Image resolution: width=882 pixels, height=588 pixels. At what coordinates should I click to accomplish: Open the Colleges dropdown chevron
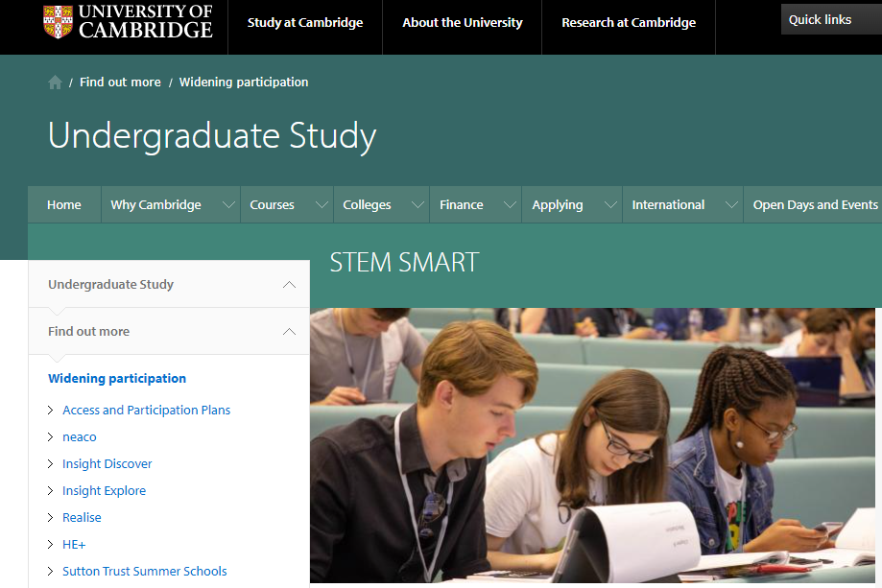(417, 205)
